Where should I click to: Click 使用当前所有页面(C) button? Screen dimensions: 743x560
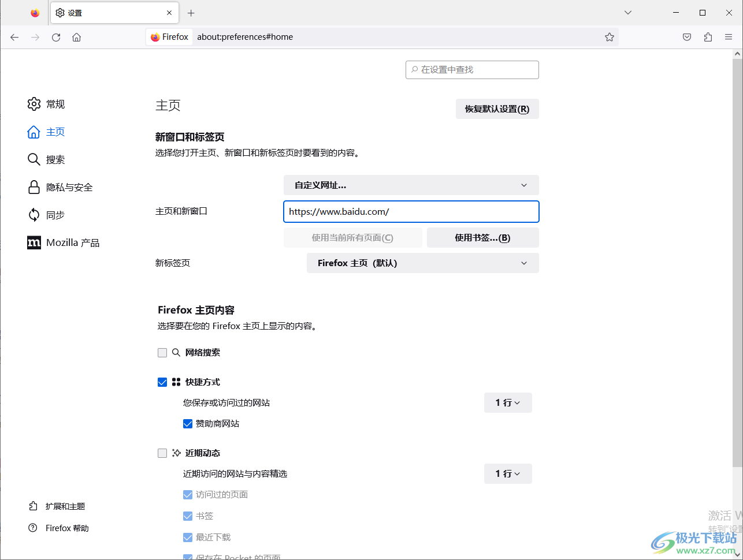(x=353, y=238)
